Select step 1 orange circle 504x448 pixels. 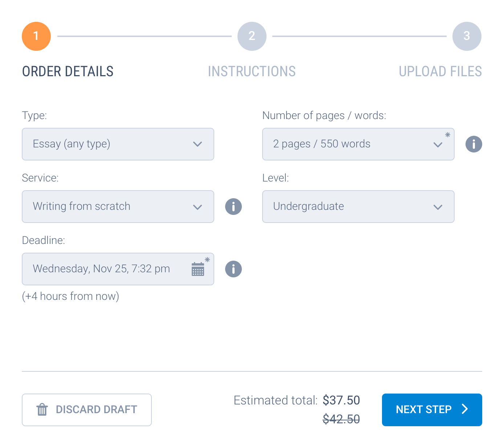coord(36,36)
